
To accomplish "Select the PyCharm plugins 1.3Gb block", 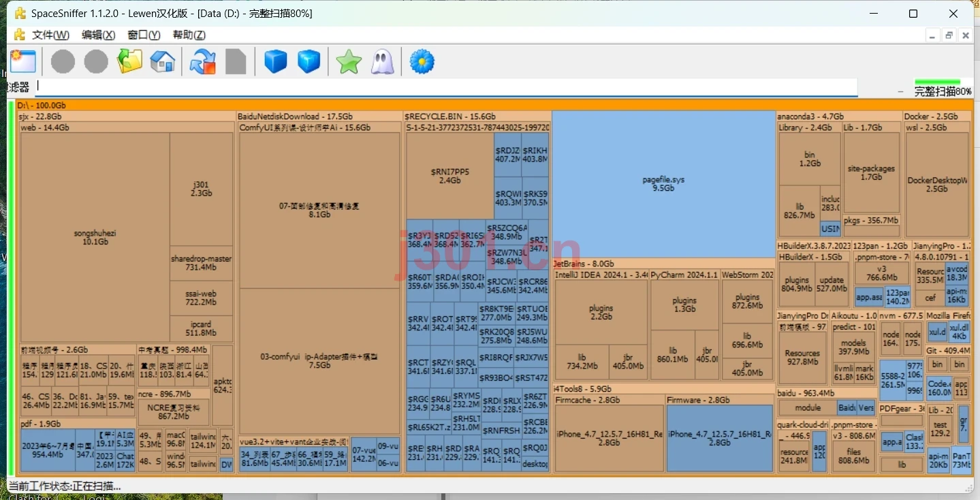I will (x=684, y=304).
